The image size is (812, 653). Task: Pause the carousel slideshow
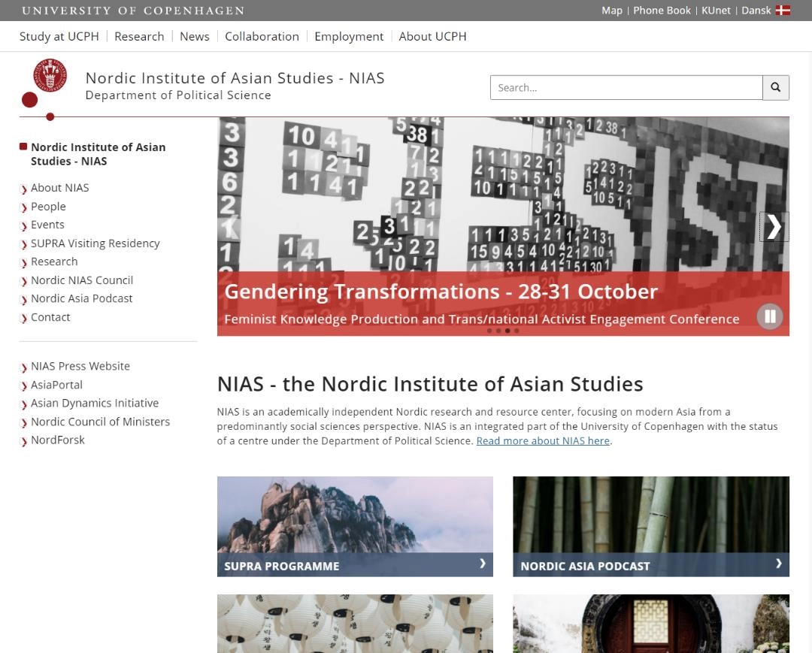tap(770, 316)
